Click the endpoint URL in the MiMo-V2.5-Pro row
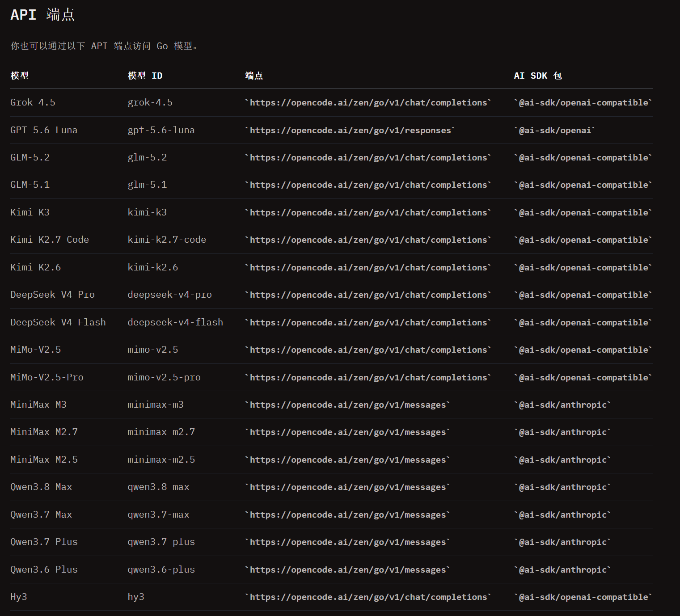 pyautogui.click(x=368, y=377)
